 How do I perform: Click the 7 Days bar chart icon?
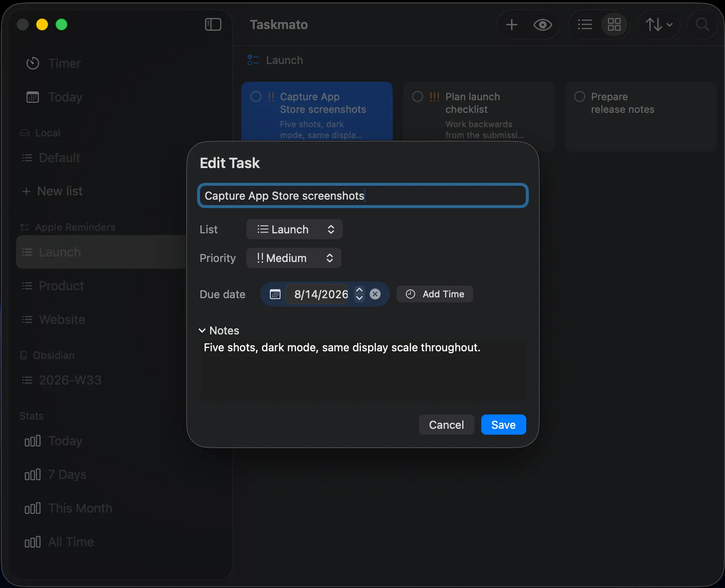click(33, 475)
